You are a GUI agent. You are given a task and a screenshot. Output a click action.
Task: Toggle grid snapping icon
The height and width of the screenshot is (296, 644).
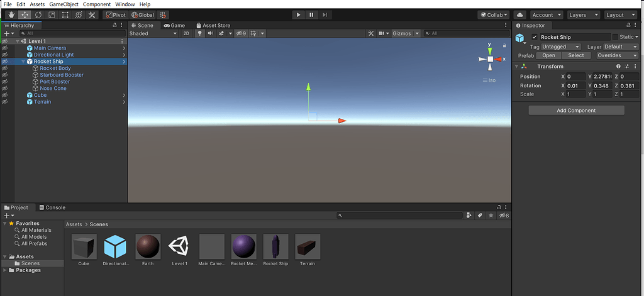point(163,15)
